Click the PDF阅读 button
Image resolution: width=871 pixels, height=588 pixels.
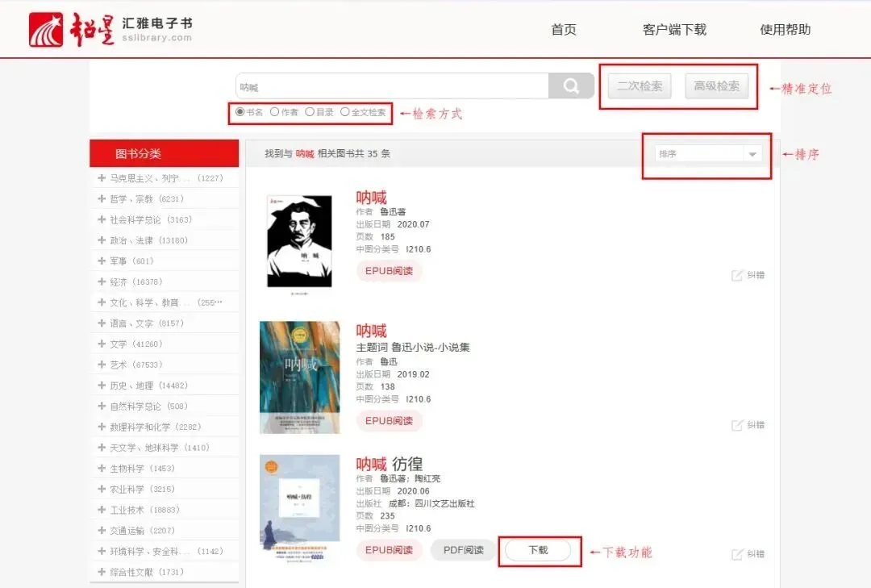(463, 550)
